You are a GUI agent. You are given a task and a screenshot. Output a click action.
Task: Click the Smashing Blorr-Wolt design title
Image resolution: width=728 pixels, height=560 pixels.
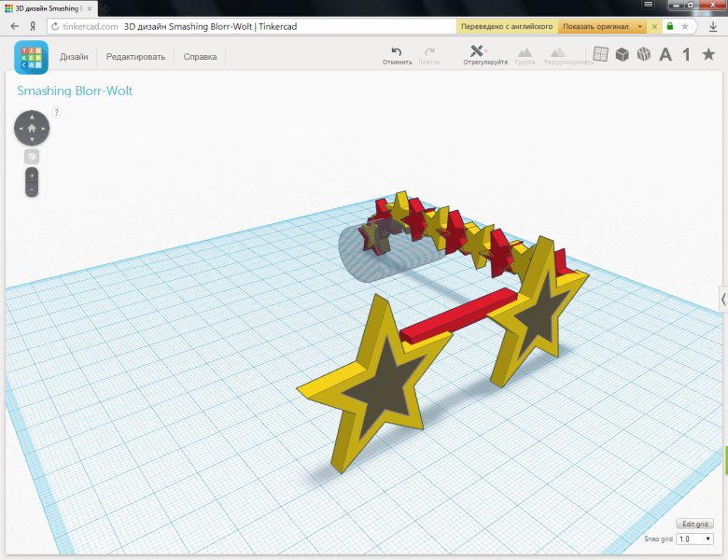pyautogui.click(x=75, y=91)
